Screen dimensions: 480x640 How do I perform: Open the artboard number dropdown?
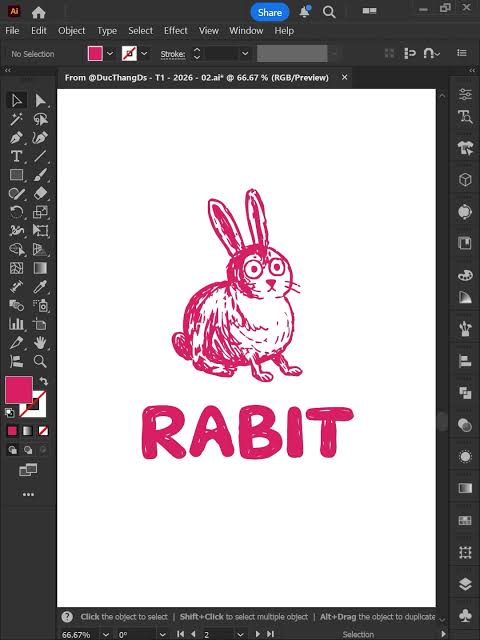click(x=240, y=635)
